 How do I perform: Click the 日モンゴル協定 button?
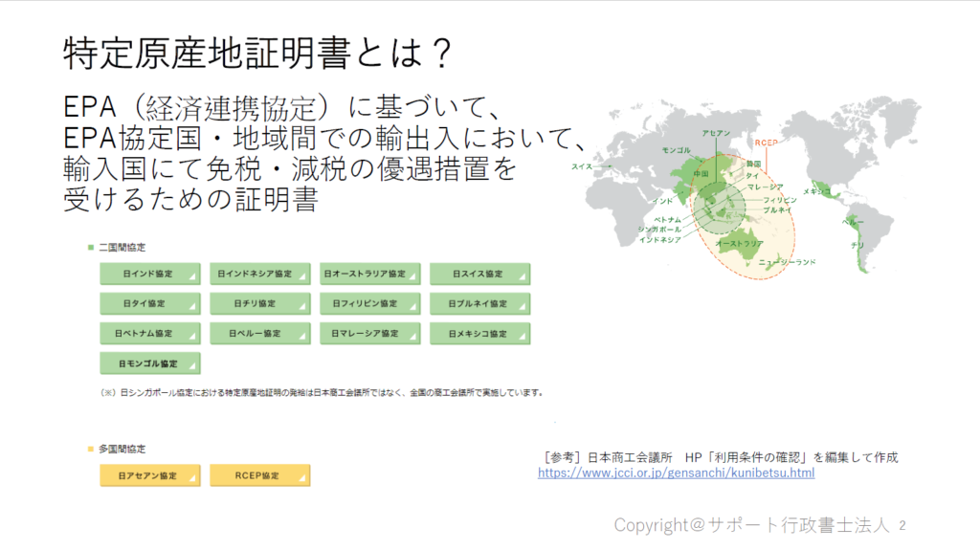(149, 363)
